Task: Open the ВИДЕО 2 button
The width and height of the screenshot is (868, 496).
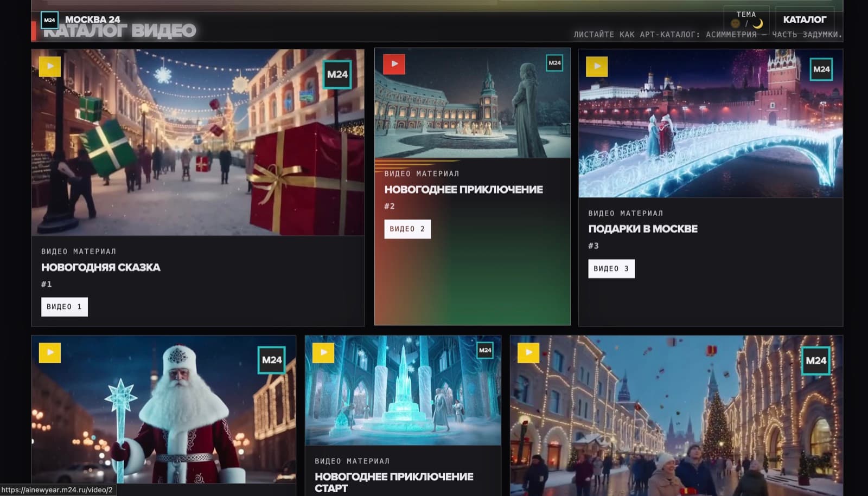Action: coord(407,229)
